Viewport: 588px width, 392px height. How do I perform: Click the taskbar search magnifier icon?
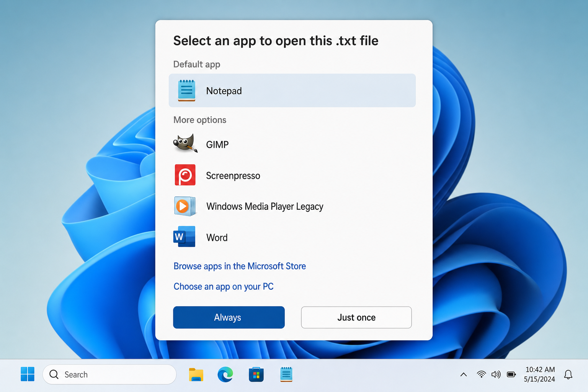coord(54,374)
